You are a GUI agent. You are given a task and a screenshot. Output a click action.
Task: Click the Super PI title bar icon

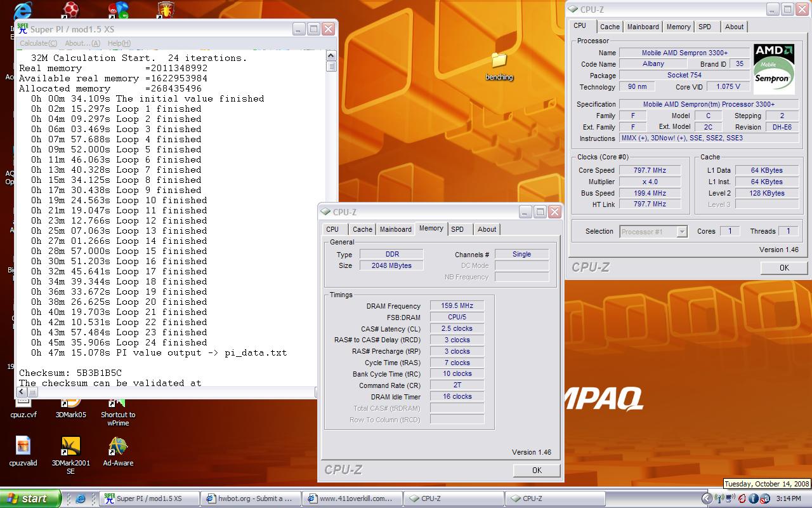click(x=23, y=29)
